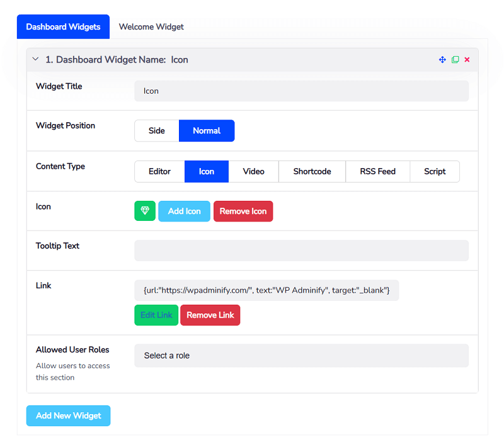Click Remove Icon to clear icon
This screenshot has height=445, width=504.
[243, 211]
